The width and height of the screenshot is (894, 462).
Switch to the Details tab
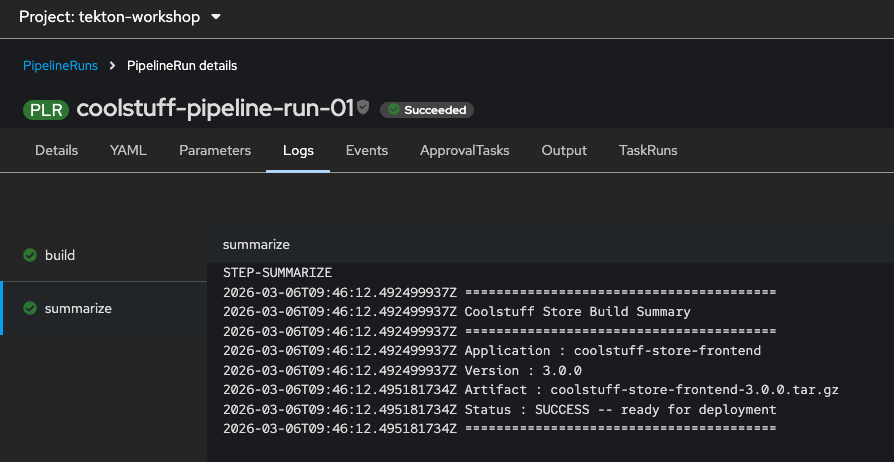click(56, 151)
